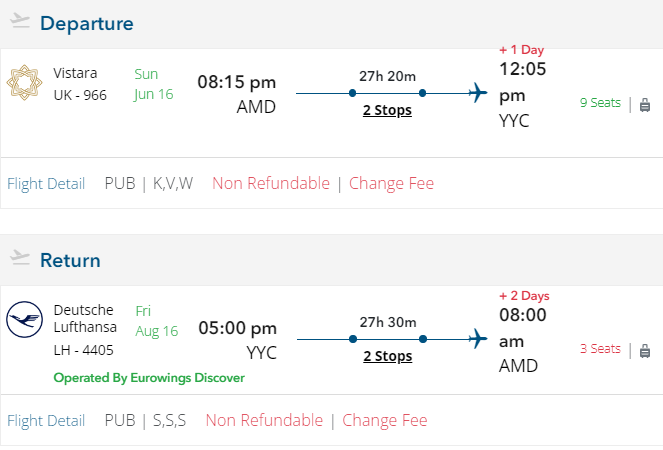Click the departure Non Refundable policy link
This screenshot has width=663, height=450.
click(271, 183)
